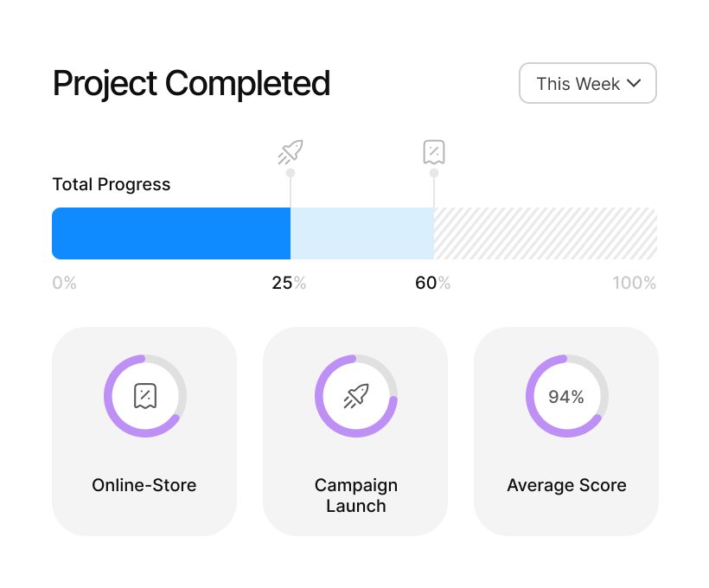Click the coupon icon above the progress bar

pos(434,152)
